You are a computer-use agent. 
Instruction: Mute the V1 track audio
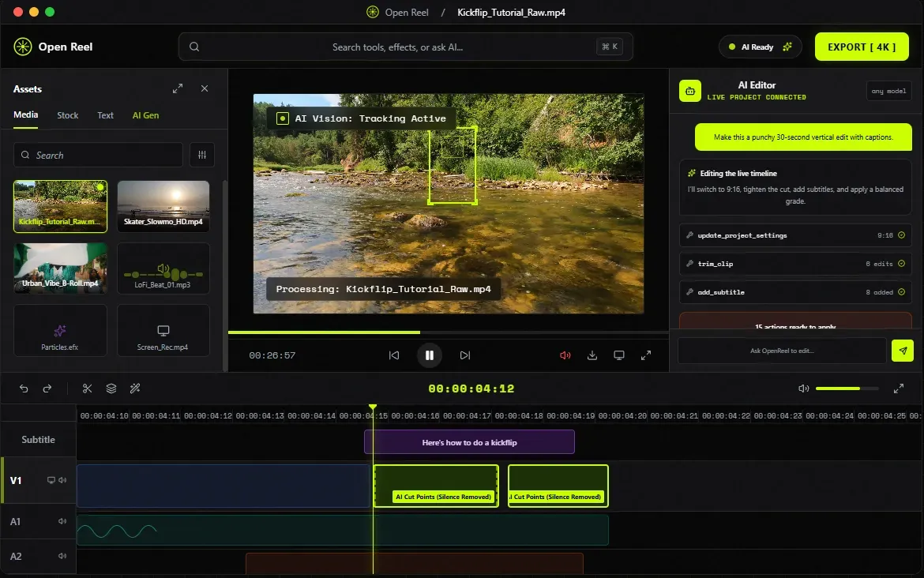click(62, 480)
